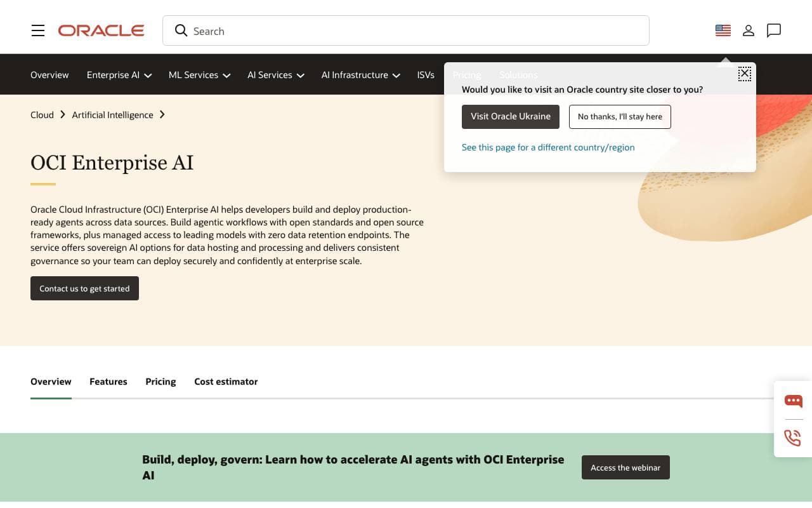Open the Pricing tab below the hero

tap(160, 382)
